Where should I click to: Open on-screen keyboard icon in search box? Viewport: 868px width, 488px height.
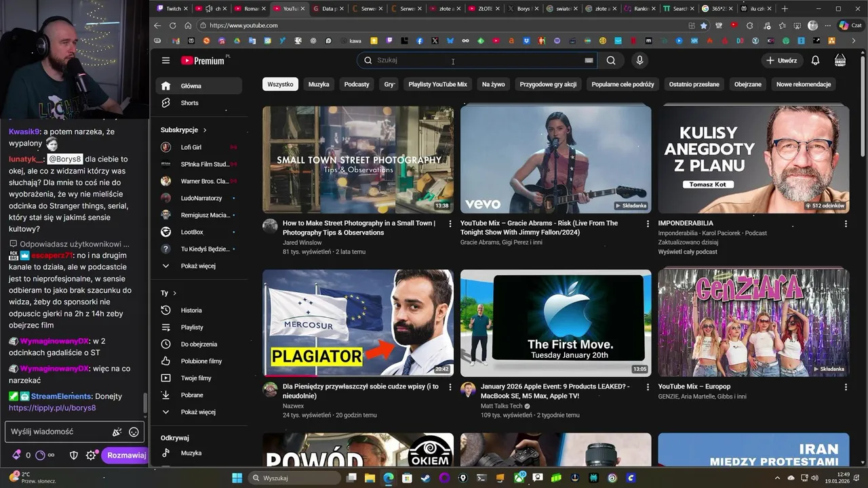tap(589, 60)
